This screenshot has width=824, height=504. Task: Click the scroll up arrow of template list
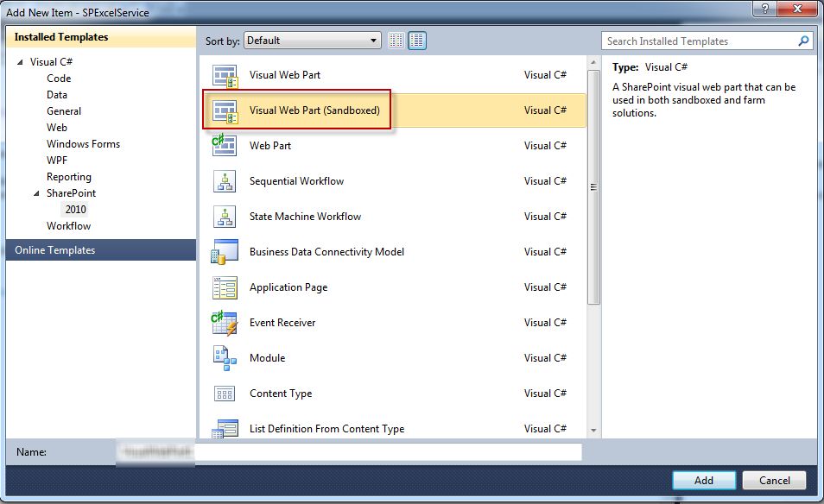click(593, 62)
